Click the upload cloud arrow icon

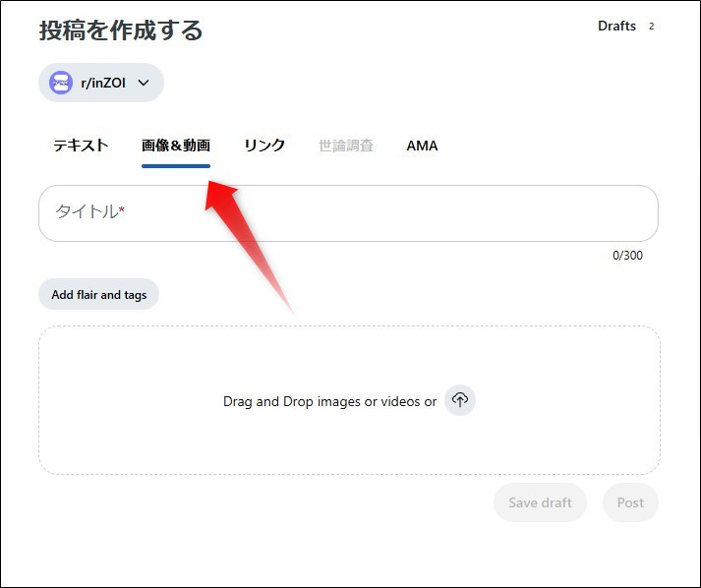459,400
